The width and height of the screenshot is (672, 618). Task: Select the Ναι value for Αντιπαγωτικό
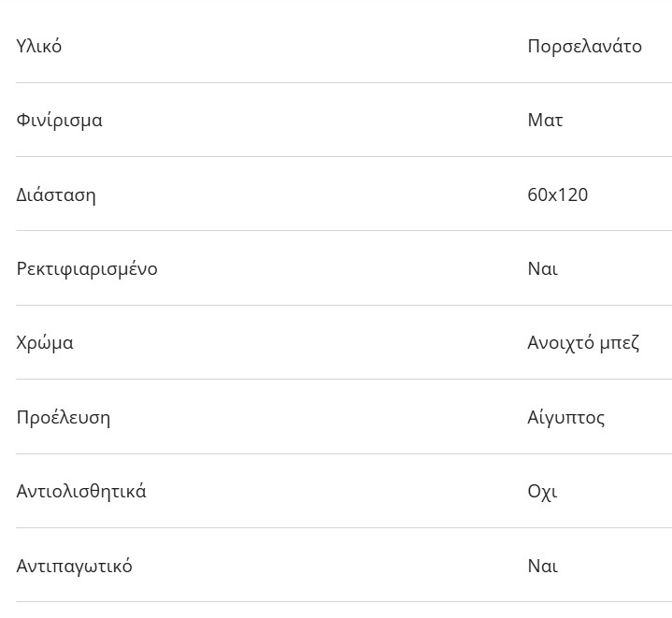(542, 566)
